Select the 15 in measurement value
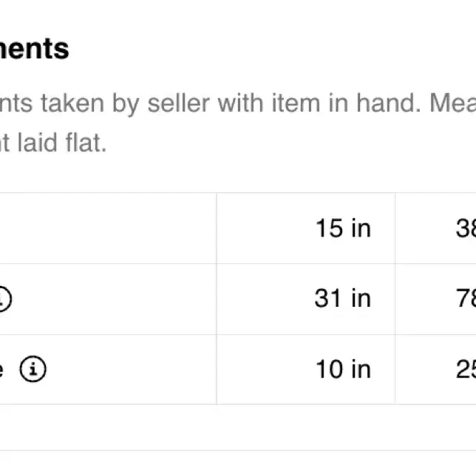This screenshot has width=476, height=476. (343, 228)
